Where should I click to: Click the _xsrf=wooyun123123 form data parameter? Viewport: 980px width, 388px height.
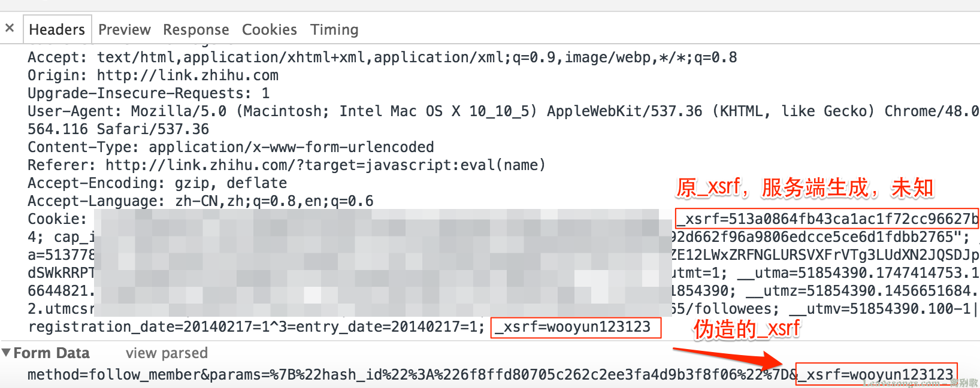point(876,374)
